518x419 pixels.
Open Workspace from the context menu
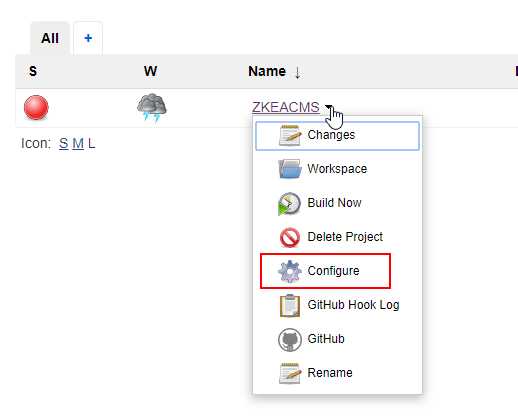coord(337,169)
